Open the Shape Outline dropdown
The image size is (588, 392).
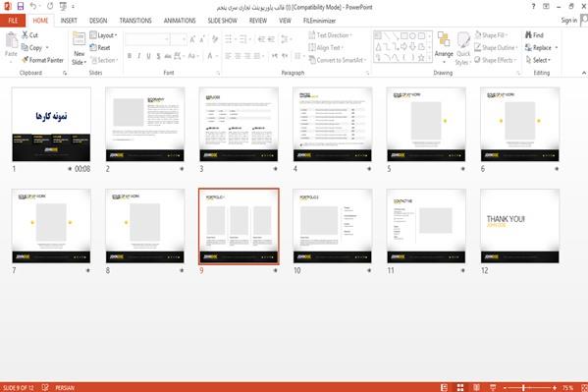click(x=496, y=47)
